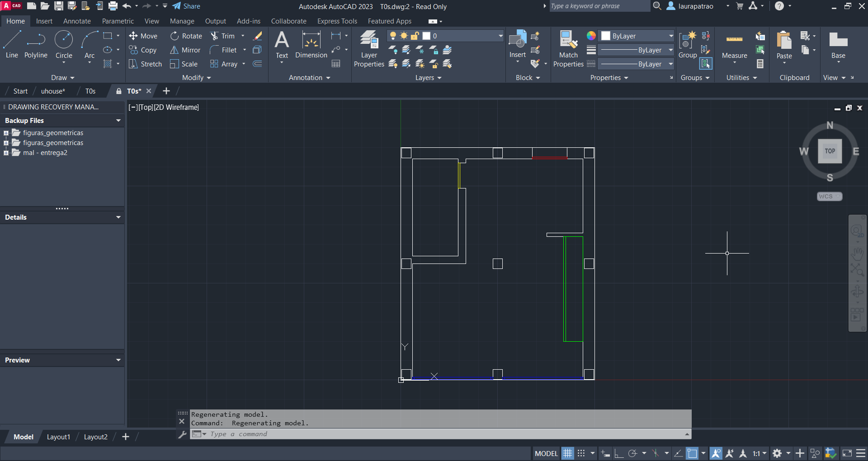Toggle drawing grid display in status bar

568,453
